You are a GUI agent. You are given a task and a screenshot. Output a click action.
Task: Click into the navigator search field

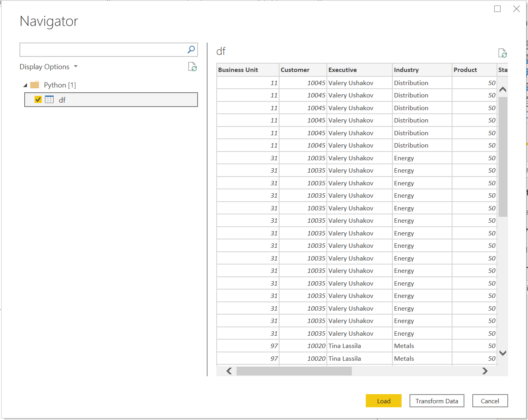(103, 50)
